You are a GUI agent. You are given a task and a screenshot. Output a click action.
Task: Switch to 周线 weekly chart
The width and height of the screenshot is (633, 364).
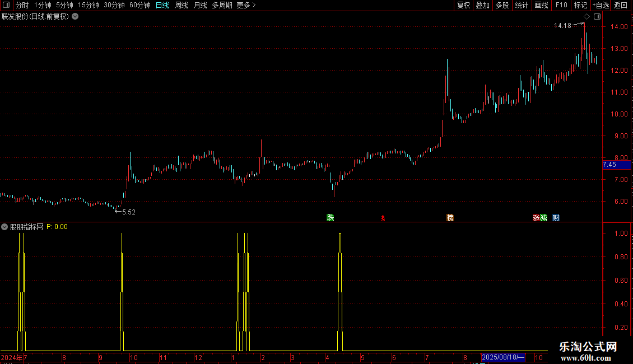point(181,5)
